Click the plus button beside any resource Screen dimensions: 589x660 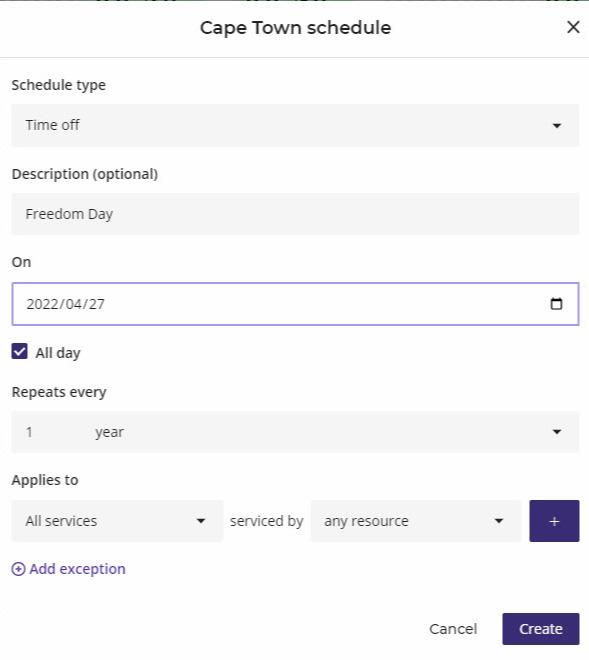[554, 521]
